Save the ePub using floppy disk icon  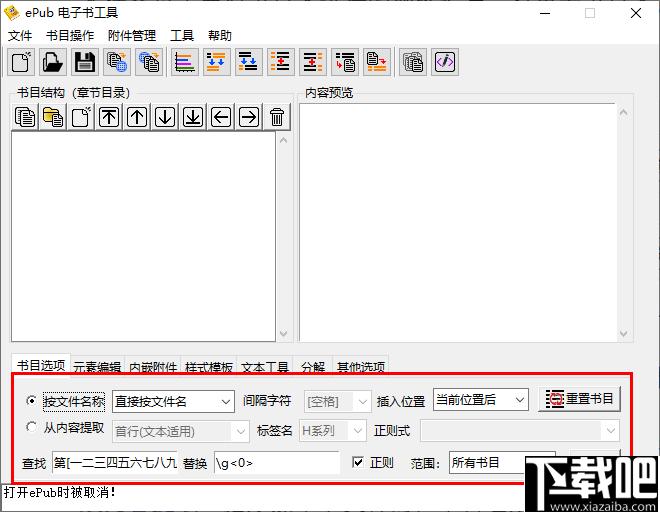85,62
